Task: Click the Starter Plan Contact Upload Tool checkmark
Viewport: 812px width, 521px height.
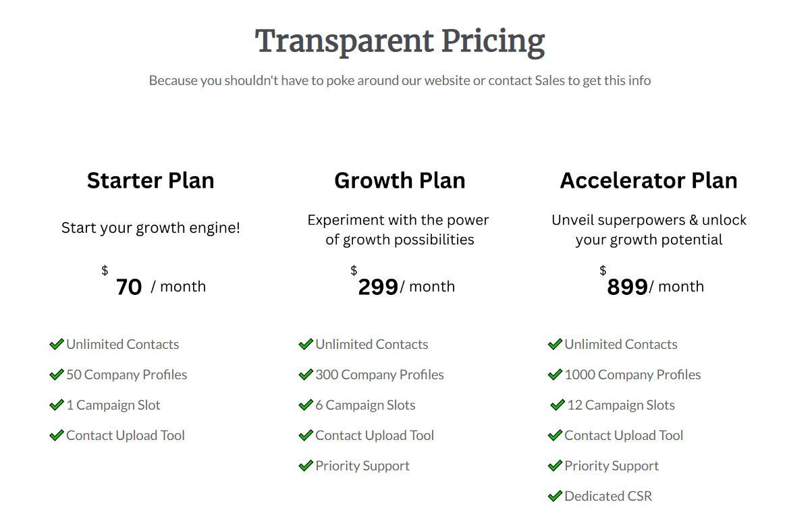Action: pyautogui.click(x=57, y=435)
